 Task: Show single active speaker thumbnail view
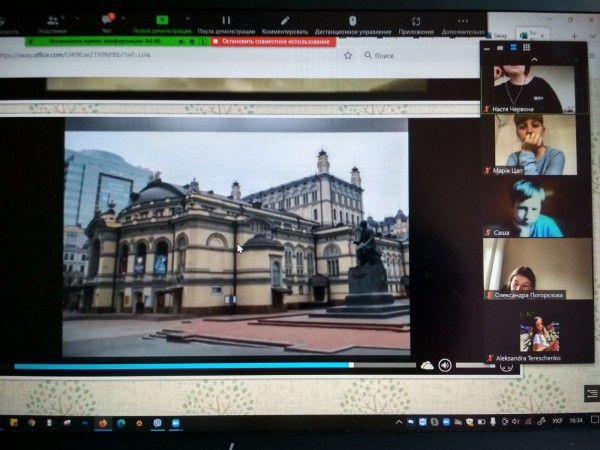point(500,48)
